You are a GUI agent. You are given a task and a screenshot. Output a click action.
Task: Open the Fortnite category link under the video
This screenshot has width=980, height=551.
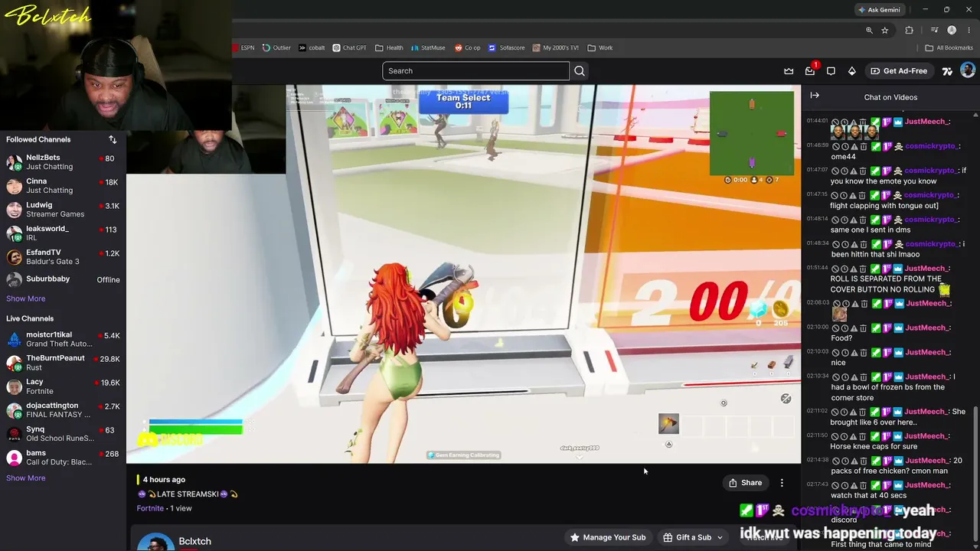(150, 508)
